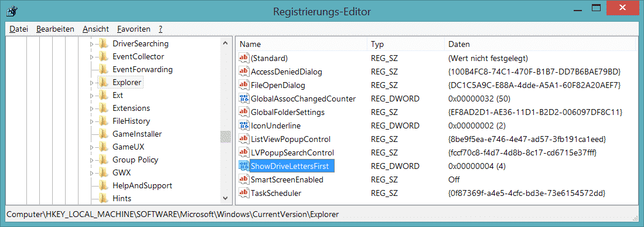Image resolution: width=644 pixels, height=227 pixels.
Task: Sort values by the Name column header
Action: [x=301, y=44]
